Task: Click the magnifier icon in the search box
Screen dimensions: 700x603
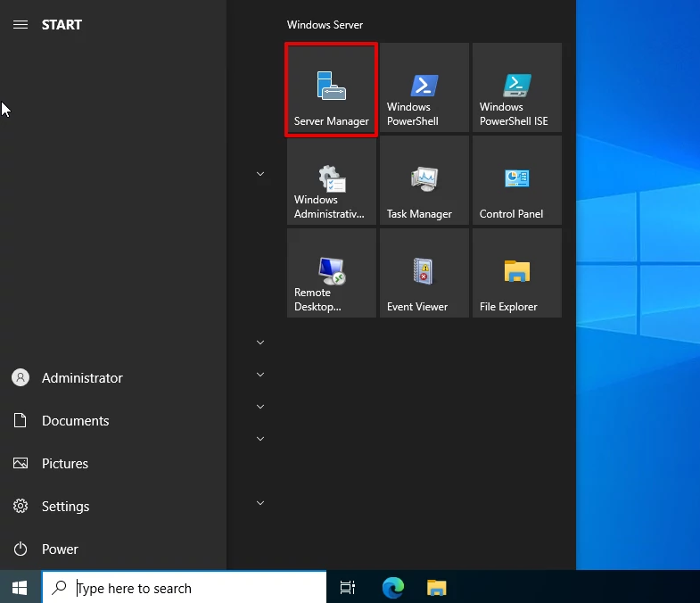Action: pos(59,588)
